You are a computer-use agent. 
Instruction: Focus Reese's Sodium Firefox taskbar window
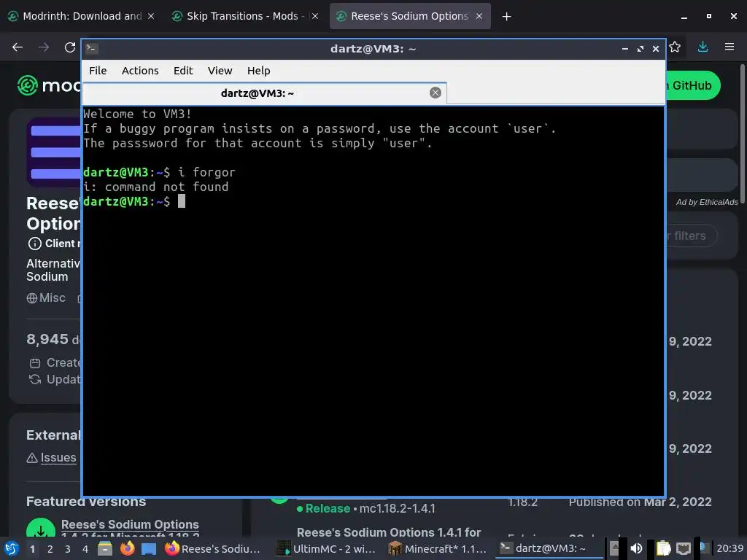tap(213, 548)
